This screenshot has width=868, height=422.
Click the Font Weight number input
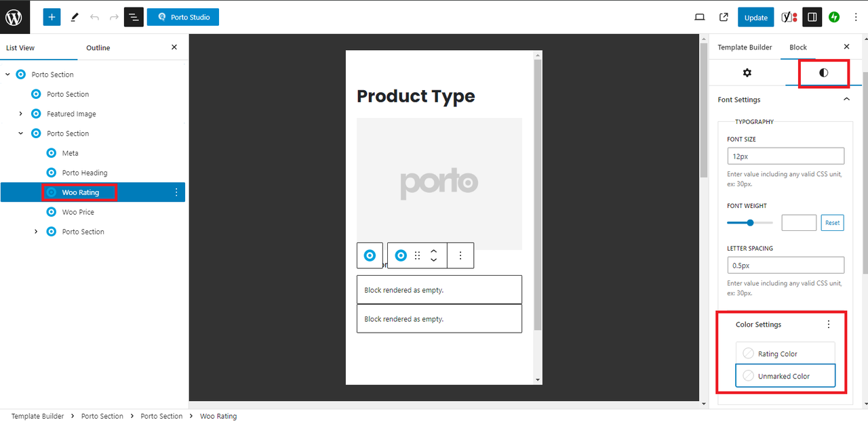(799, 223)
